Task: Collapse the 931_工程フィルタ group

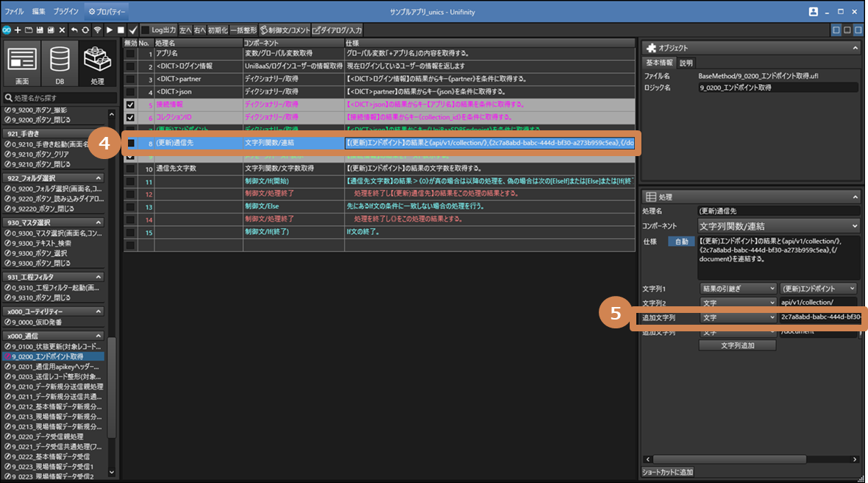Action: 99,277
